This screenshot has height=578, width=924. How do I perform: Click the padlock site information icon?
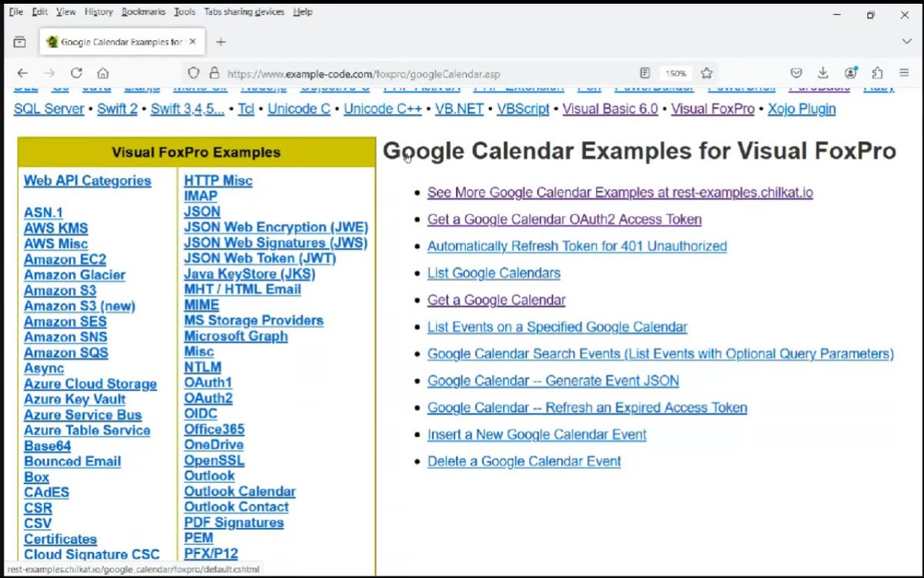coord(213,73)
